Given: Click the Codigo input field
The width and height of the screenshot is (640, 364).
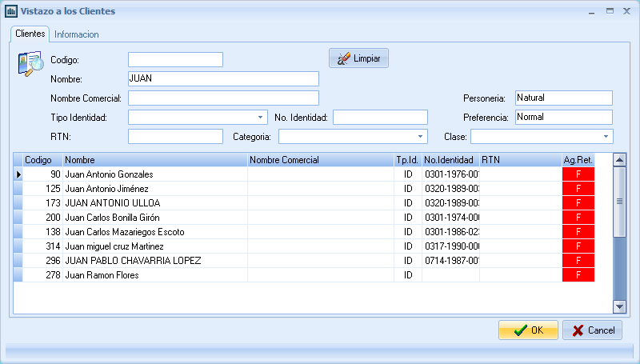Looking at the screenshot, I should click(175, 59).
